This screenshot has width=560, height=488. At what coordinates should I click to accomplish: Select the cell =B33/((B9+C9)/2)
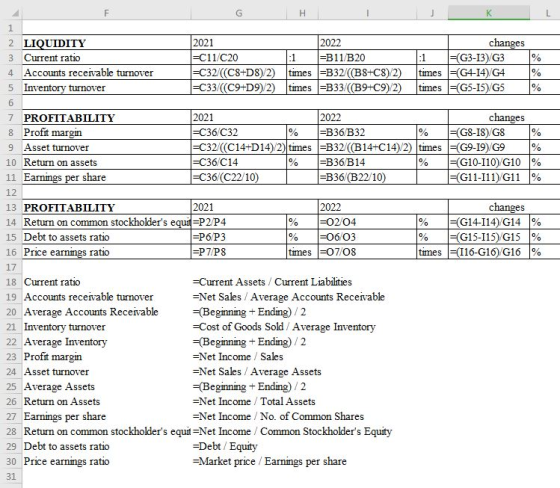(x=368, y=88)
